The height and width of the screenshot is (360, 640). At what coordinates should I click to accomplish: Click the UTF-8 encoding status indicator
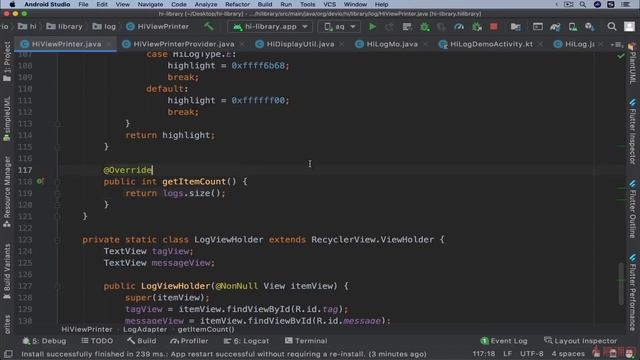point(532,354)
